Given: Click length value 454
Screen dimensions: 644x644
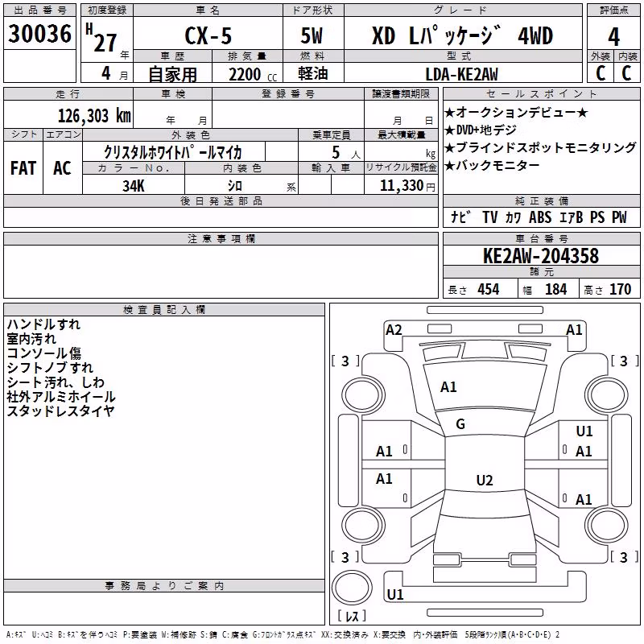Looking at the screenshot, I should pyautogui.click(x=488, y=290).
